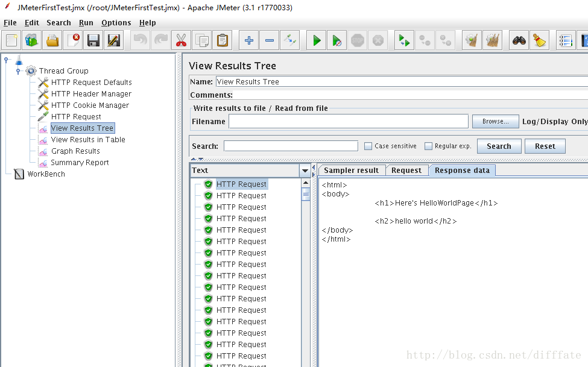588x367 pixels.
Task: Select the Thread Group node
Action: 64,71
